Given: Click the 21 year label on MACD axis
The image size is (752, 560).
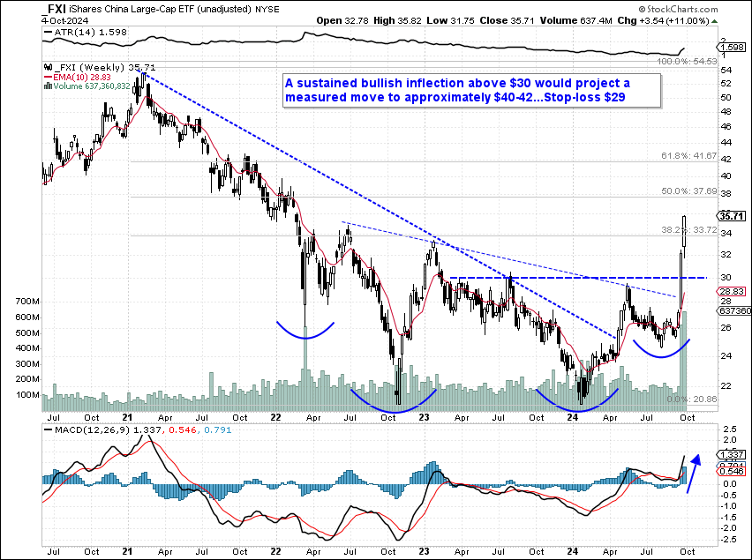Looking at the screenshot, I should (x=127, y=551).
